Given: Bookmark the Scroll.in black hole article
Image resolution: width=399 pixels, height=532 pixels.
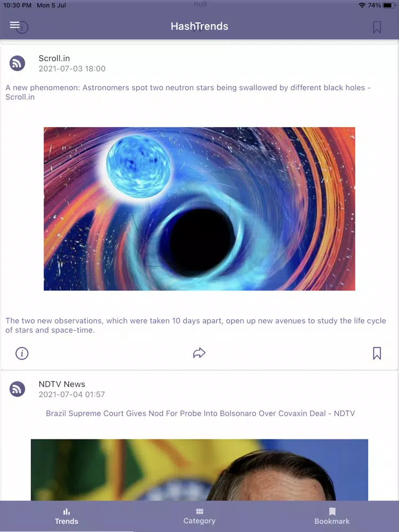Looking at the screenshot, I should (377, 353).
